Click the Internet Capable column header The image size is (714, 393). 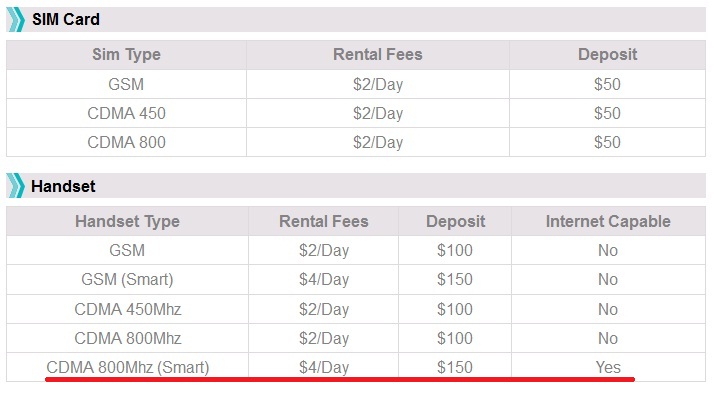608,221
